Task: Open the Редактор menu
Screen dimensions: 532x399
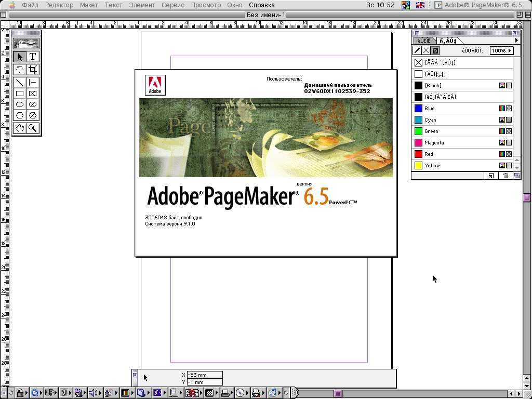Action: [x=59, y=5]
